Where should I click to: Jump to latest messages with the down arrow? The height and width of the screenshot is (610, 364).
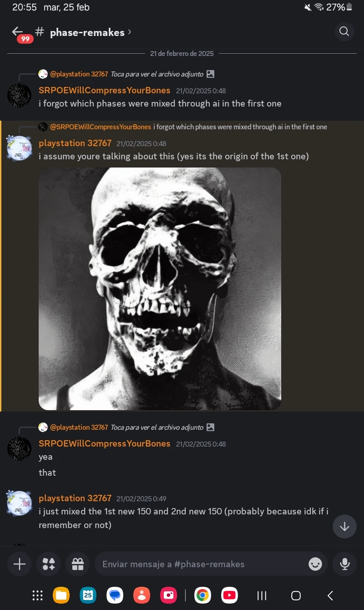(344, 526)
